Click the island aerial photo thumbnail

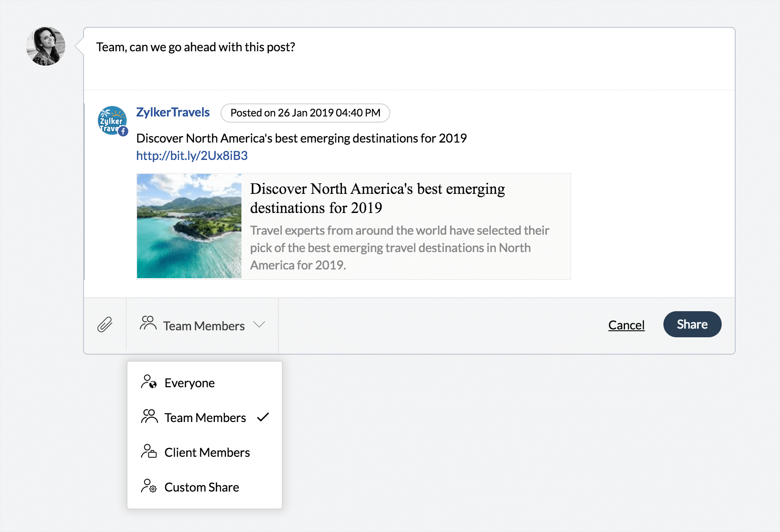point(189,226)
